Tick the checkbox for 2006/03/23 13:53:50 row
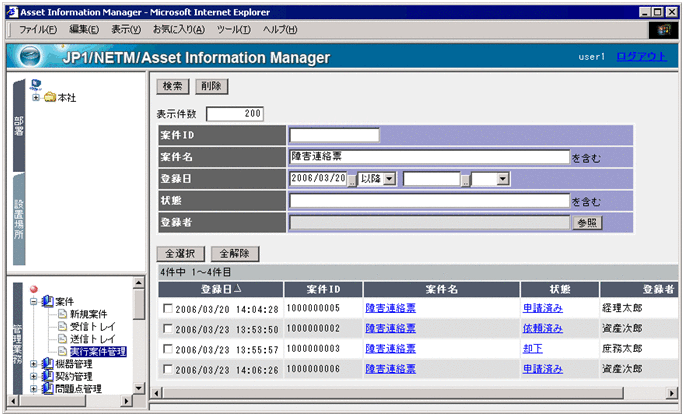 168,329
